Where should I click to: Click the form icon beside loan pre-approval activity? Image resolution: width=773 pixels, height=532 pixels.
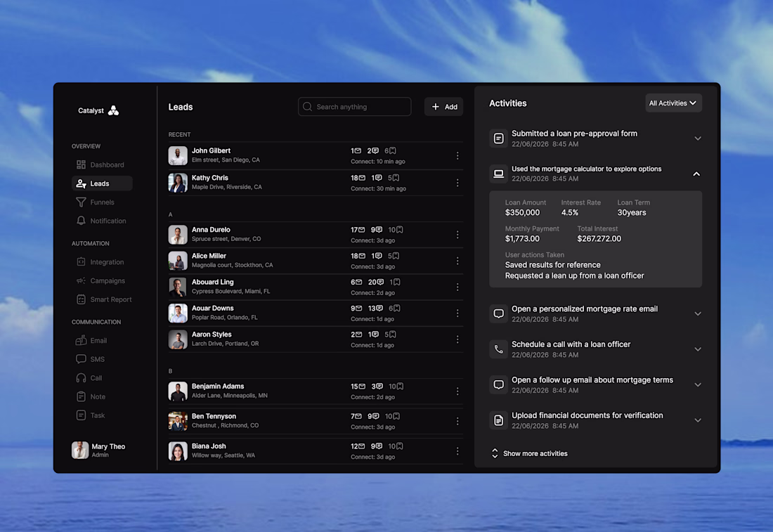click(x=498, y=138)
